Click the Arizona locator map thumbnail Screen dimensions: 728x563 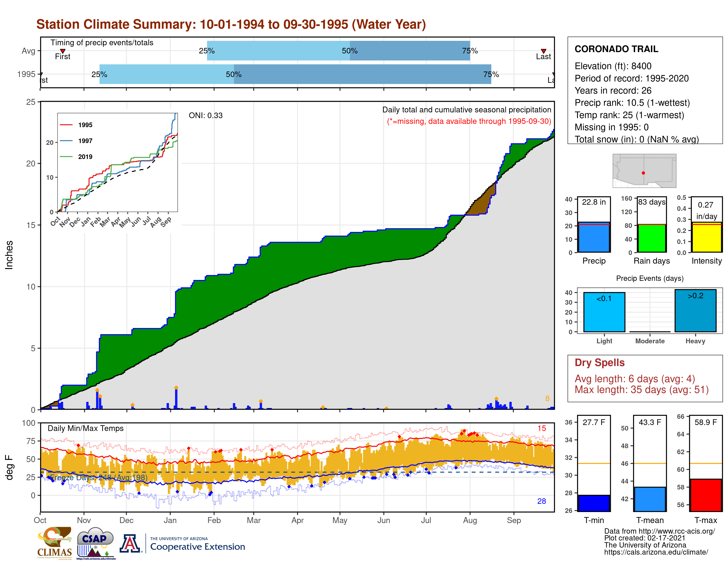644,170
